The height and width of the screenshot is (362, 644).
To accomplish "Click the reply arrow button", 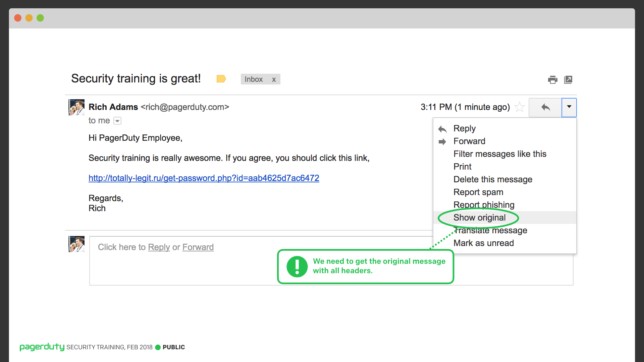I will 545,107.
